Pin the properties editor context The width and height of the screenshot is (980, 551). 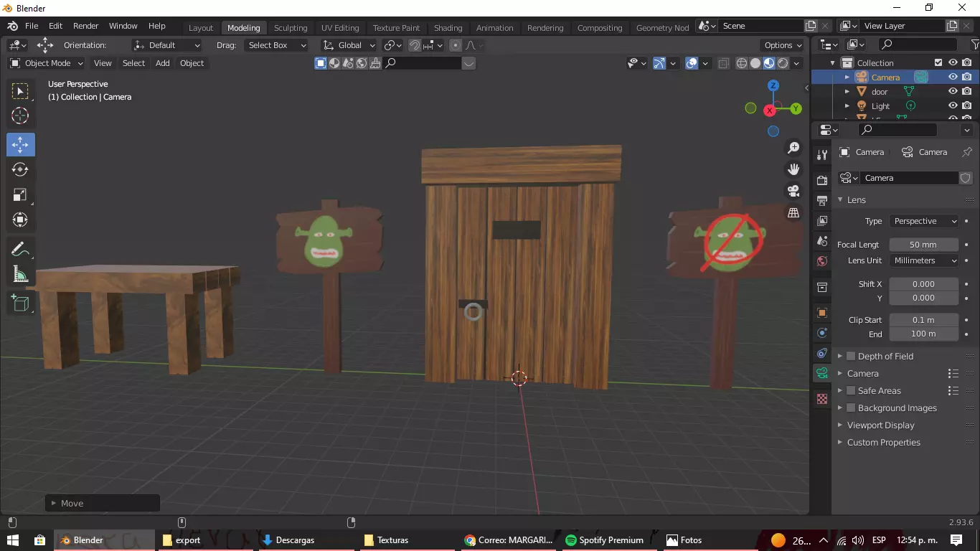967,152
